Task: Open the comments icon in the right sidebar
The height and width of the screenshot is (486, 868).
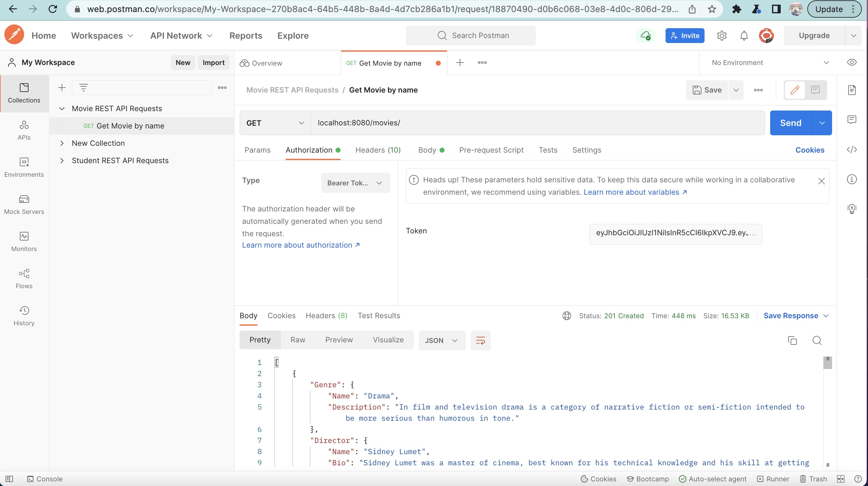Action: coord(852,120)
